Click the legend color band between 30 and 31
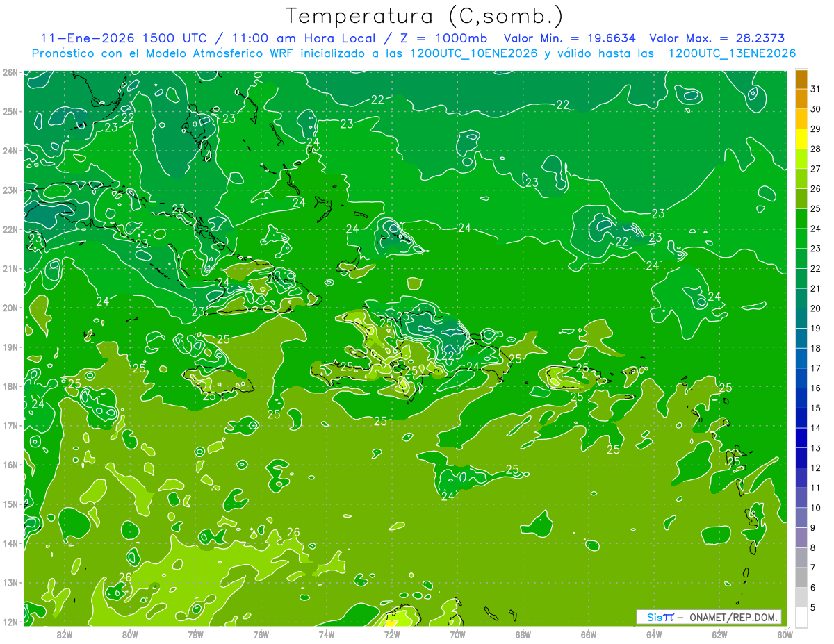 coord(801,98)
